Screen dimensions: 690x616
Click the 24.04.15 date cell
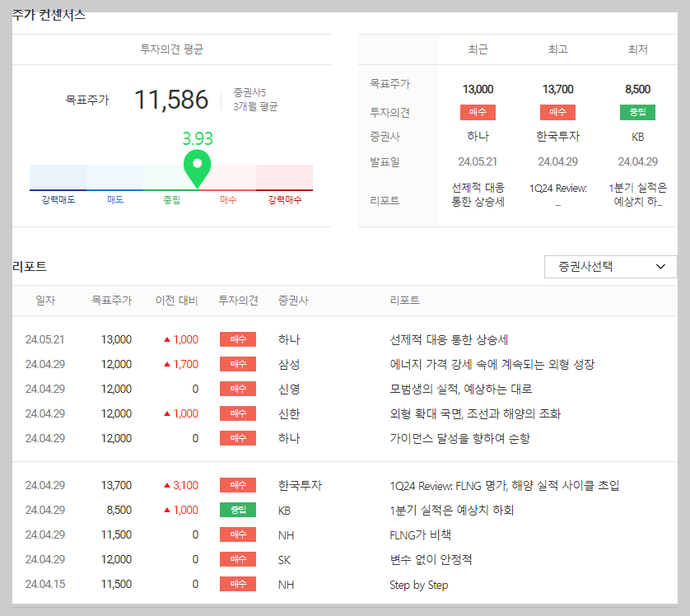tap(45, 585)
